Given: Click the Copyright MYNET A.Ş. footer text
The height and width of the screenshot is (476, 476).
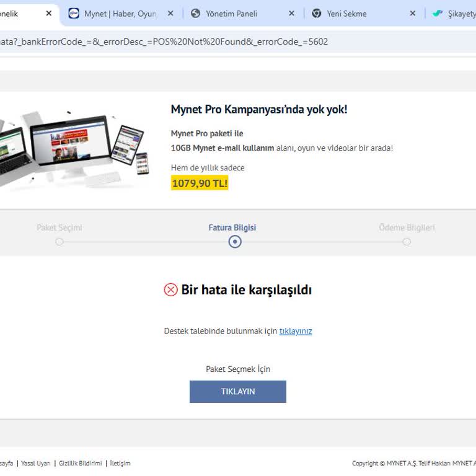Looking at the screenshot, I should point(414,463).
